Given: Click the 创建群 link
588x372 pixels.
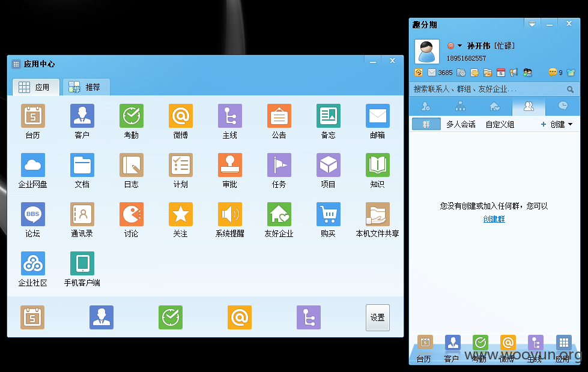Looking at the screenshot, I should (494, 219).
